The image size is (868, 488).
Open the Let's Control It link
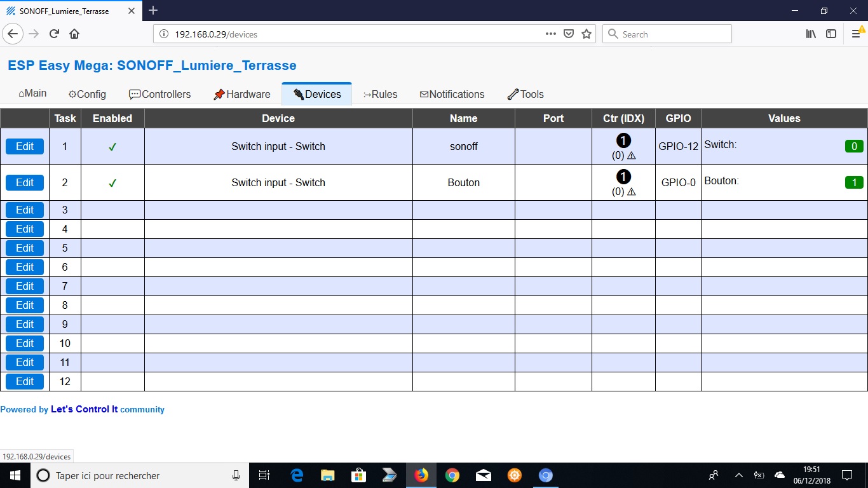coord(84,409)
